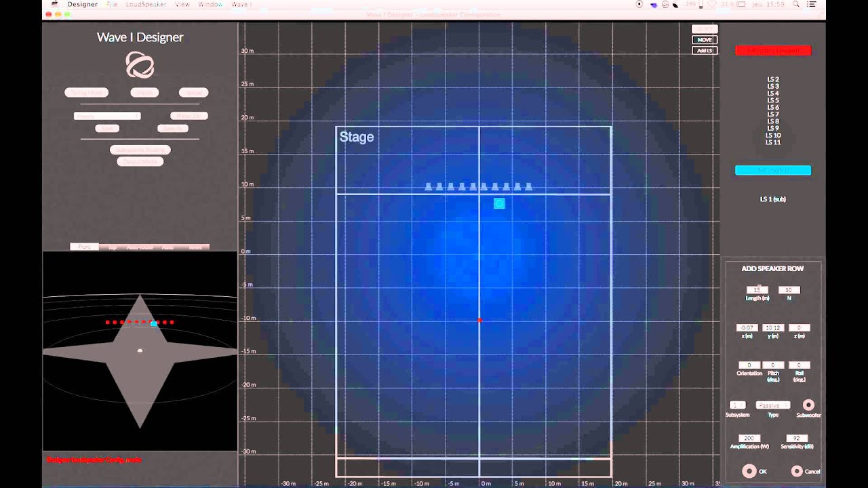
Task: Click the Cancel radio button
Action: coord(797,470)
